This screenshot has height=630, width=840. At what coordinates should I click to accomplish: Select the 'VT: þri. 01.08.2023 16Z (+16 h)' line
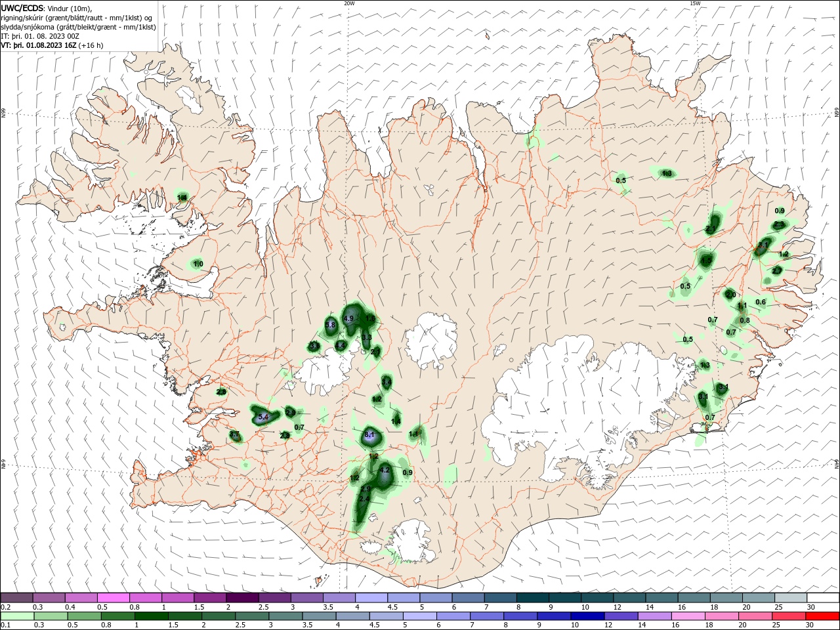tap(52, 45)
